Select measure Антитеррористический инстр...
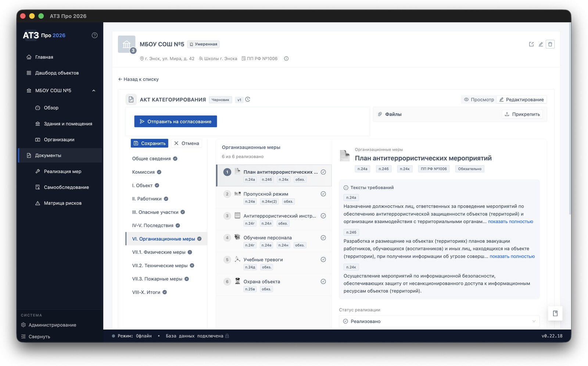 click(x=274, y=220)
